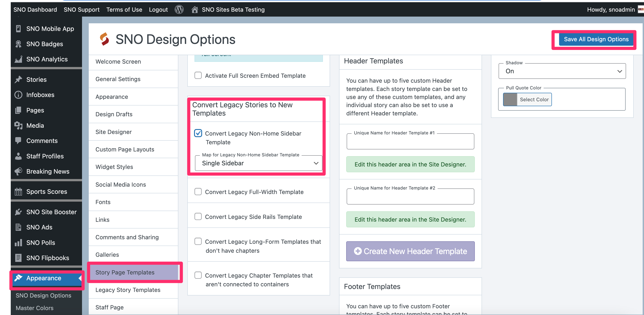Viewport: 644px width, 315px height.
Task: Open the Single Sidebar mapping dropdown
Action: tap(258, 163)
